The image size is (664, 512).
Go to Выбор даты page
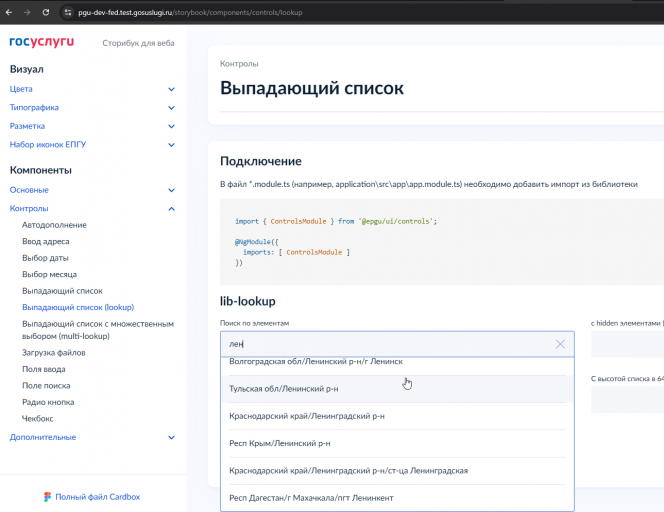point(45,258)
